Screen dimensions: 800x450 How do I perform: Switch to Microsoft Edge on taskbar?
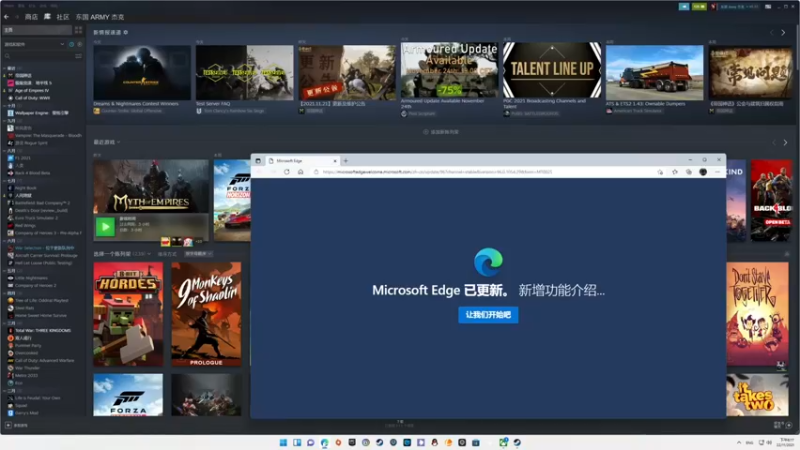tap(324, 442)
